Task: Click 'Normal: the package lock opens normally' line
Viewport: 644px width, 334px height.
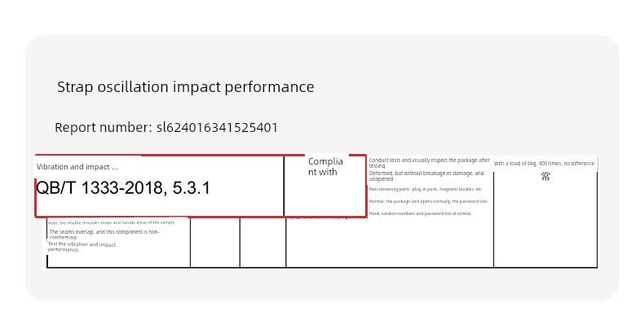Action: coord(428,201)
